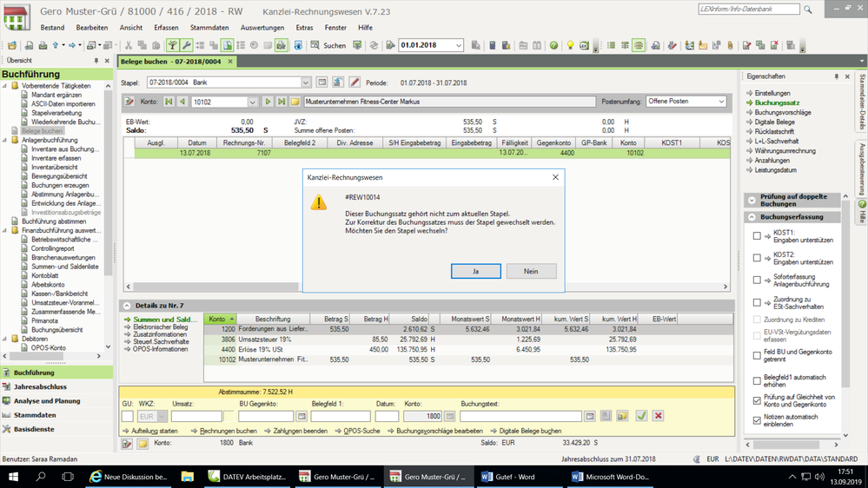Click Nein in the dialog

pos(531,271)
